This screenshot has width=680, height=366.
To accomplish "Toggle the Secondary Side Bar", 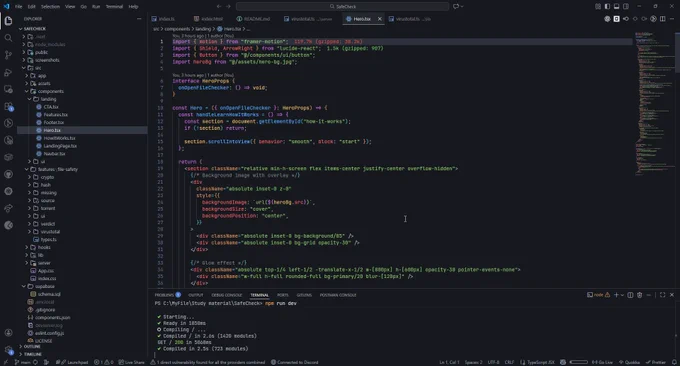I will (x=626, y=7).
